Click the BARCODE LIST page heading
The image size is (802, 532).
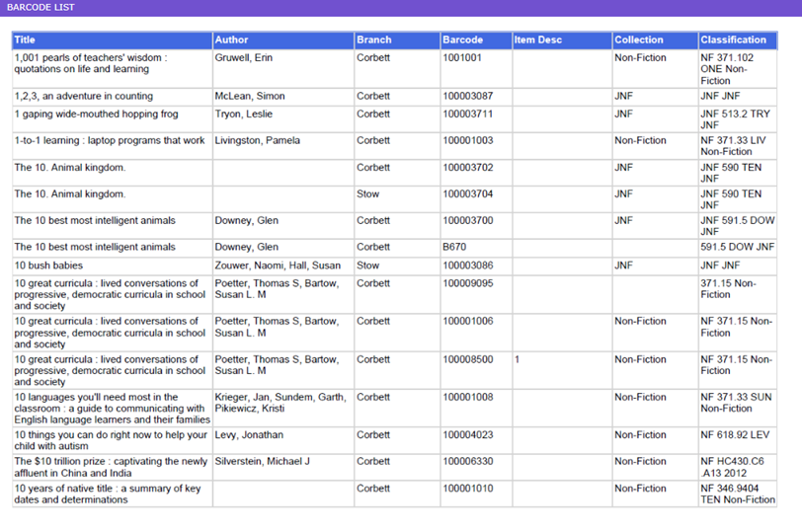click(40, 7)
